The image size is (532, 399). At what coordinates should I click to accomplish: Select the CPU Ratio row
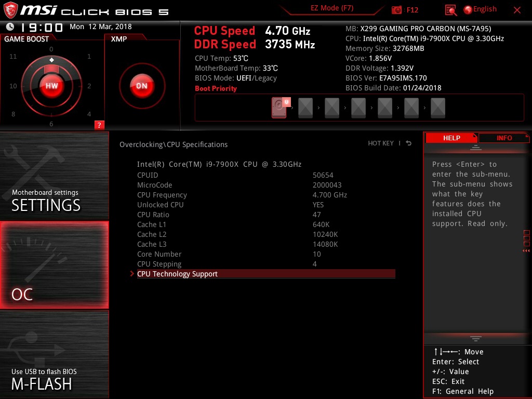pos(266,215)
